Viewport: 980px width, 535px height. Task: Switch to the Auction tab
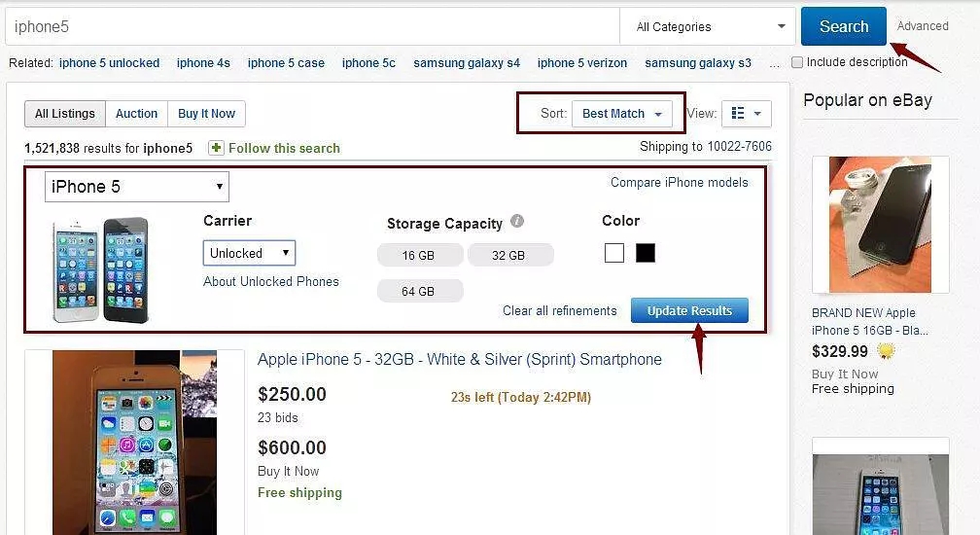(136, 114)
